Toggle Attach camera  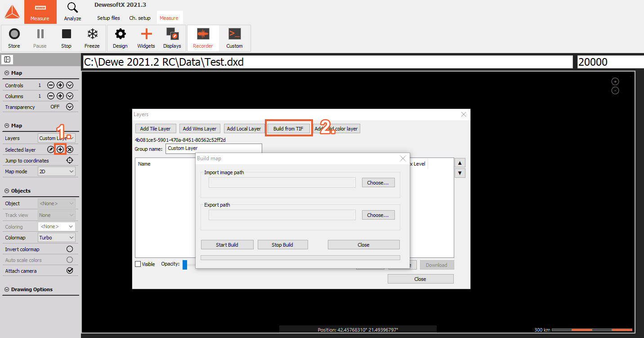[70, 270]
